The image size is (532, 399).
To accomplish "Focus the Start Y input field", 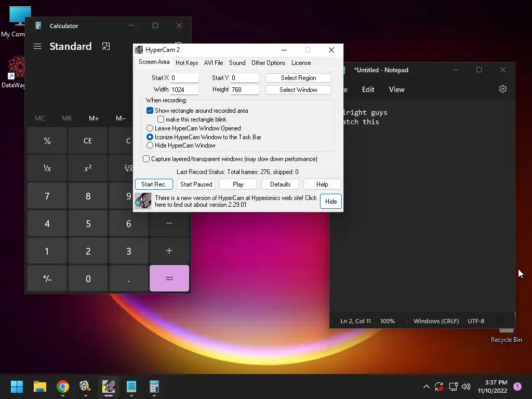I will [245, 78].
